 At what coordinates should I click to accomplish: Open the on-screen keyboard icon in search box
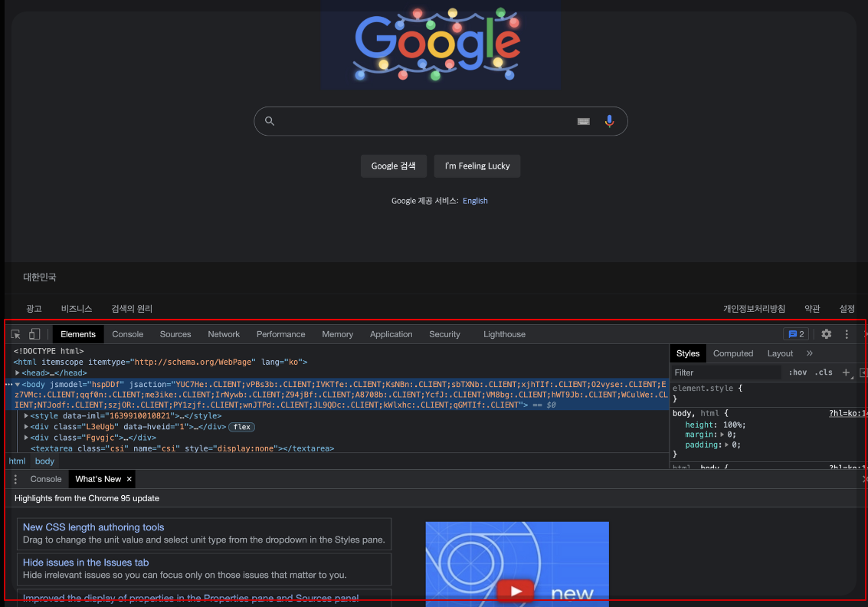[584, 121]
